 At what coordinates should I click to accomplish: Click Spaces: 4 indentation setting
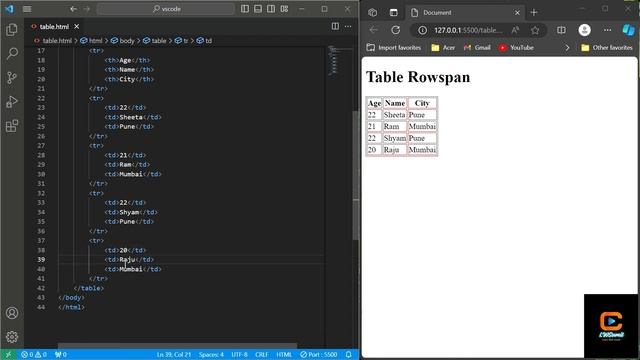(x=211, y=354)
